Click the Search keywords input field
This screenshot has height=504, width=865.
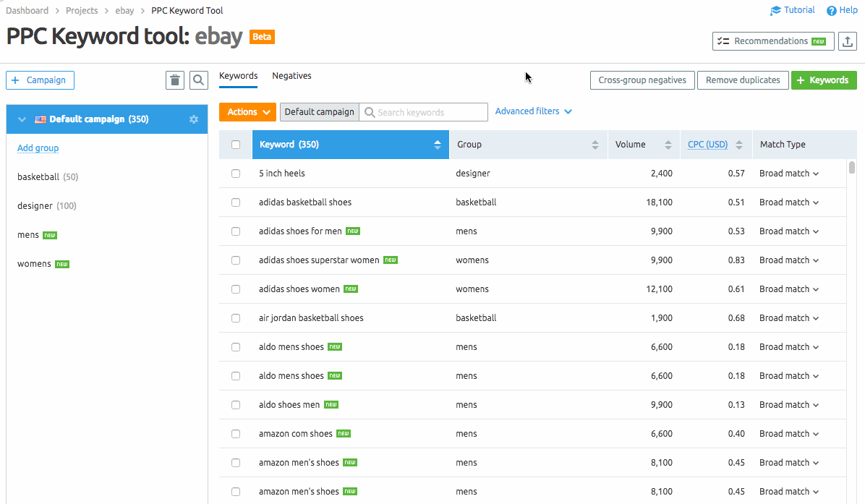click(x=423, y=112)
